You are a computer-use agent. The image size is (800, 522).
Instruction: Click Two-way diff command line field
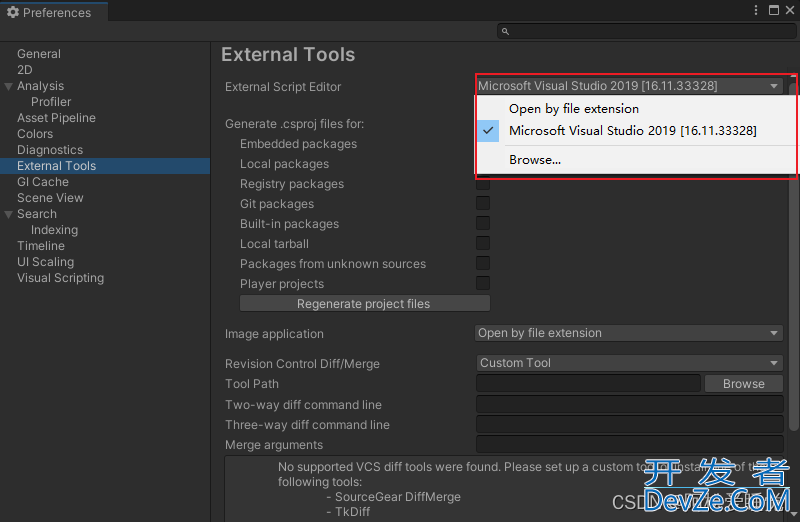click(630, 404)
